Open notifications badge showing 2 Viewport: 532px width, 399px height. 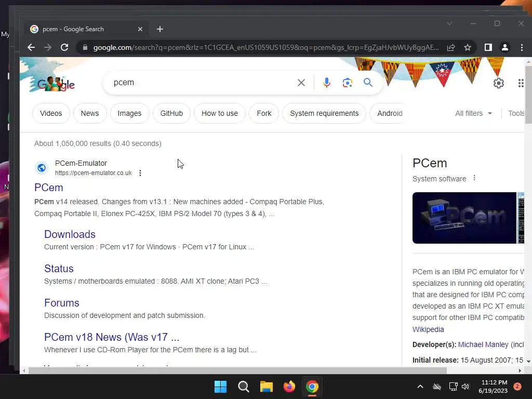517,387
